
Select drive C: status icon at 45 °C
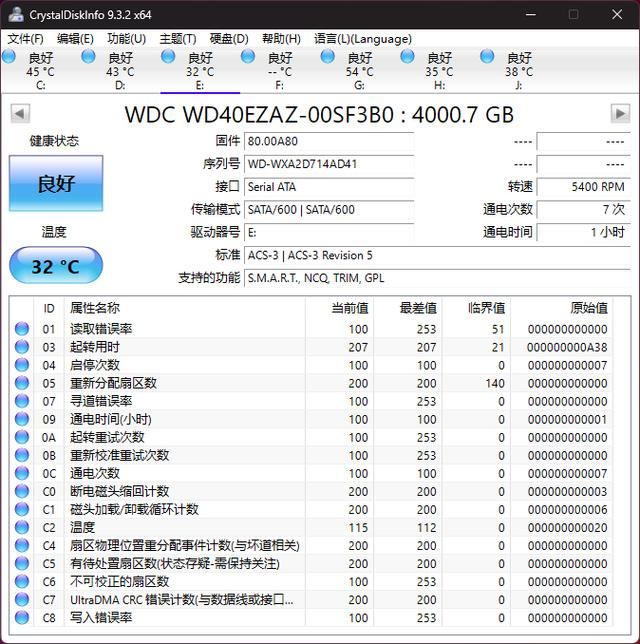[8, 57]
